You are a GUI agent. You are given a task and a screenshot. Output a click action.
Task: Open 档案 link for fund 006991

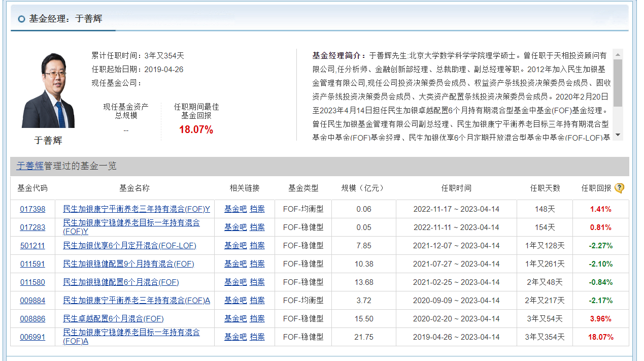[x=257, y=337]
